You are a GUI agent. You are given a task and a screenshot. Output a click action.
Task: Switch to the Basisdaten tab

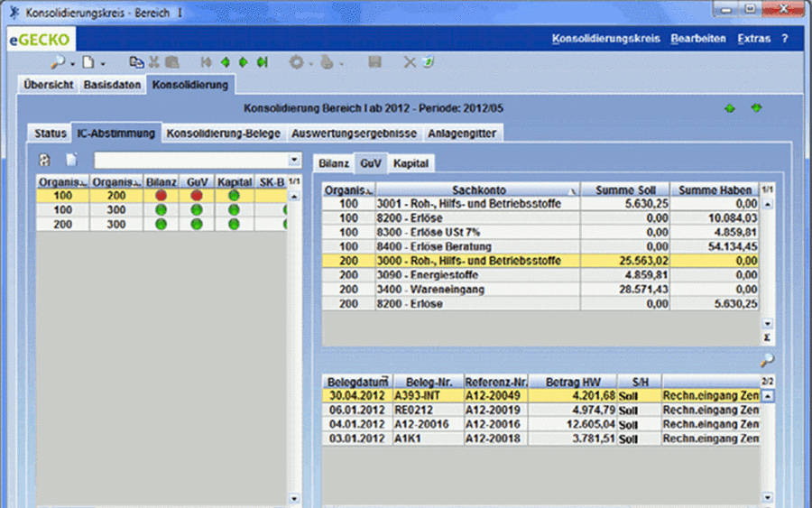pos(112,85)
